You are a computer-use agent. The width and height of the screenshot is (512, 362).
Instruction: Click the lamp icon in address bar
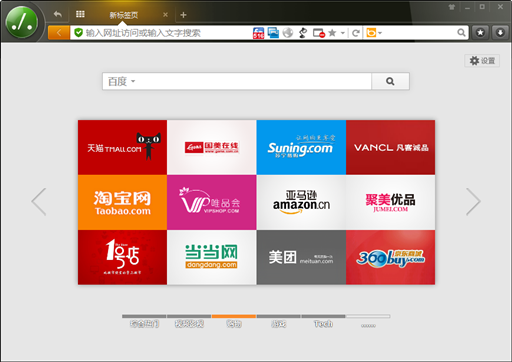(303, 33)
